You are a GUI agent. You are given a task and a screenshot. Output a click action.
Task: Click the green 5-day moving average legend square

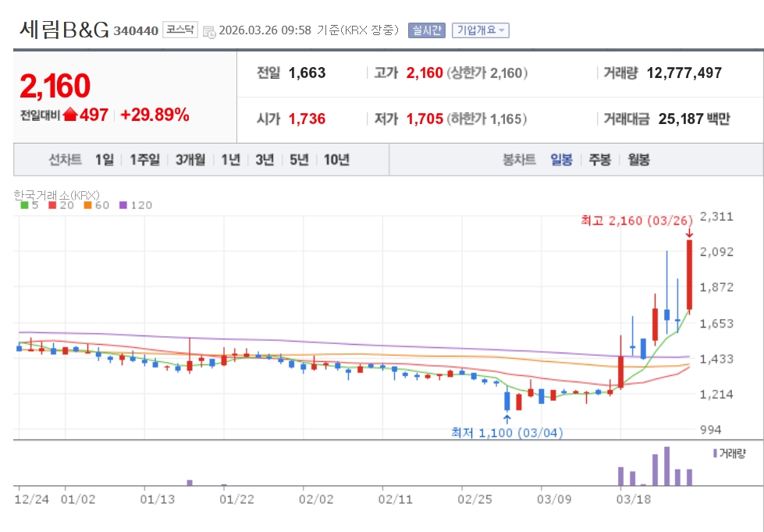24,205
